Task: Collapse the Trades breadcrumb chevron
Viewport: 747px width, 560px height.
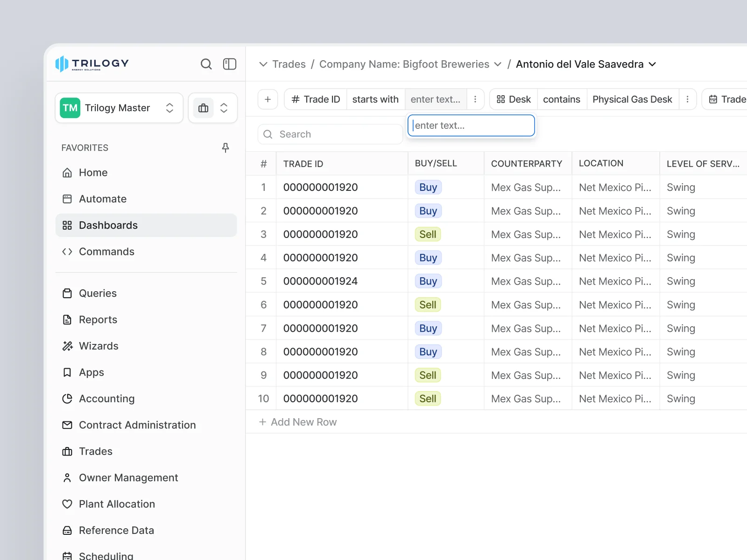Action: (263, 64)
